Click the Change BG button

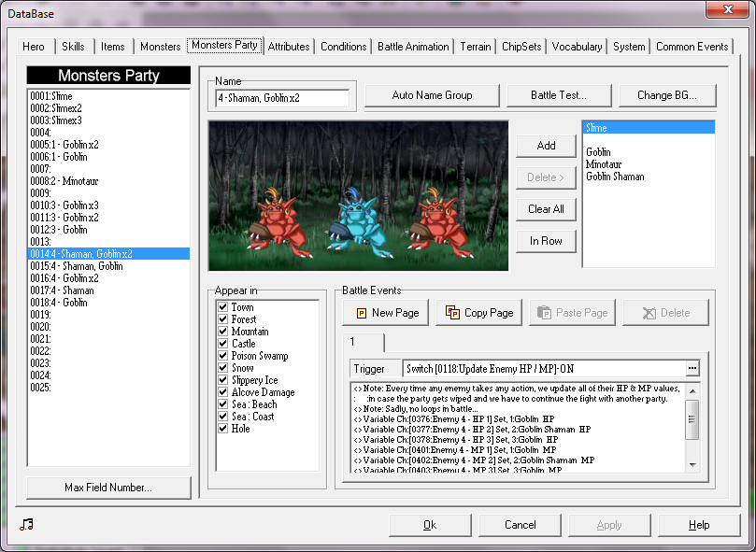point(667,95)
